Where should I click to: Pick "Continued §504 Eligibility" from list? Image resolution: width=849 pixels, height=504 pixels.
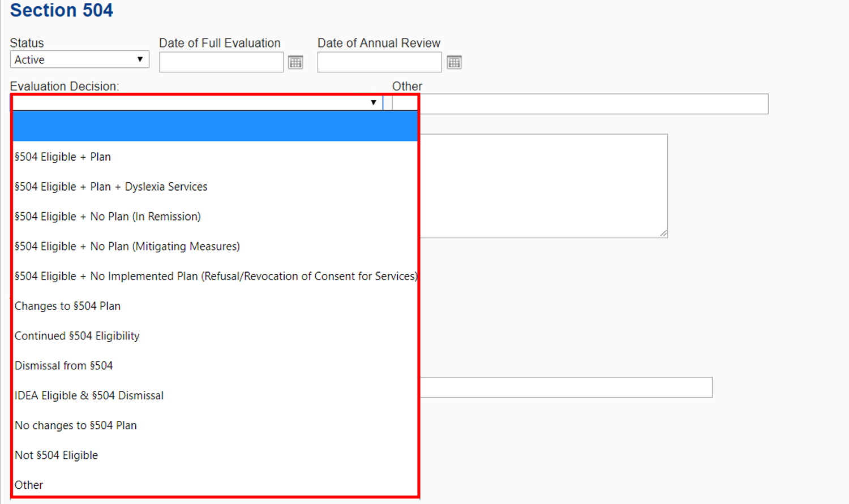(x=77, y=336)
